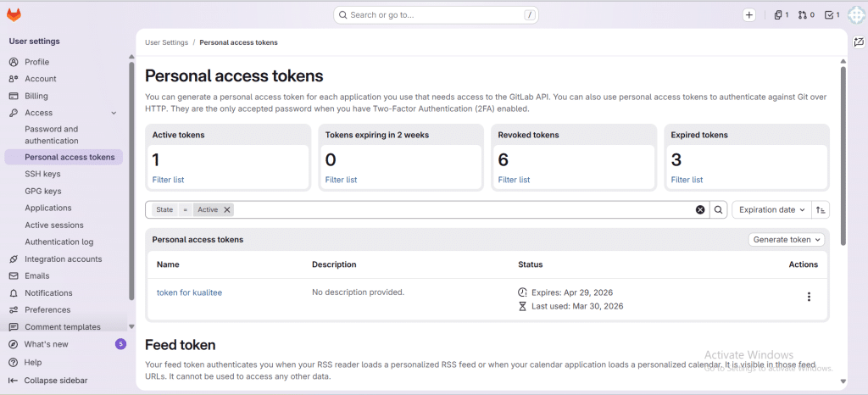Open the Generate token dropdown
The image size is (868, 395).
(787, 240)
